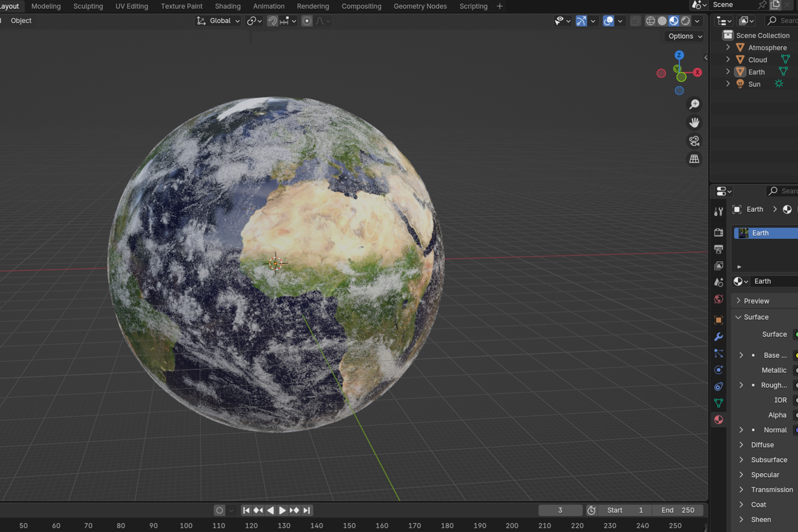Click the Cloud mesh data icon
Image resolution: width=798 pixels, height=532 pixels.
[785, 59]
